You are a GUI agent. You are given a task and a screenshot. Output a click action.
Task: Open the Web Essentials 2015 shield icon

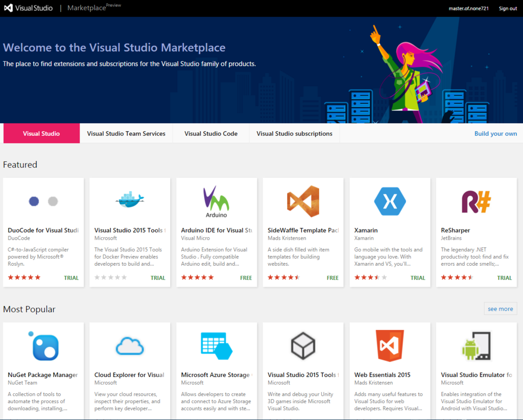[x=390, y=346]
